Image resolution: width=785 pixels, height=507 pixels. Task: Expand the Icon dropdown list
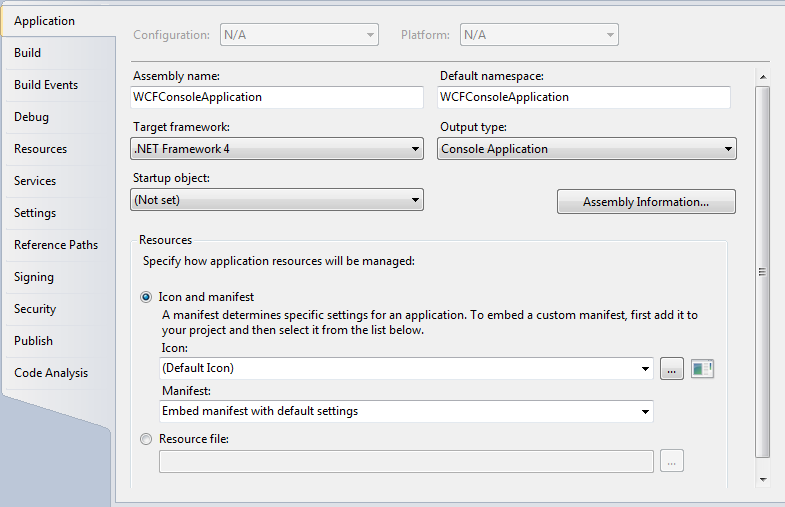[x=407, y=368]
